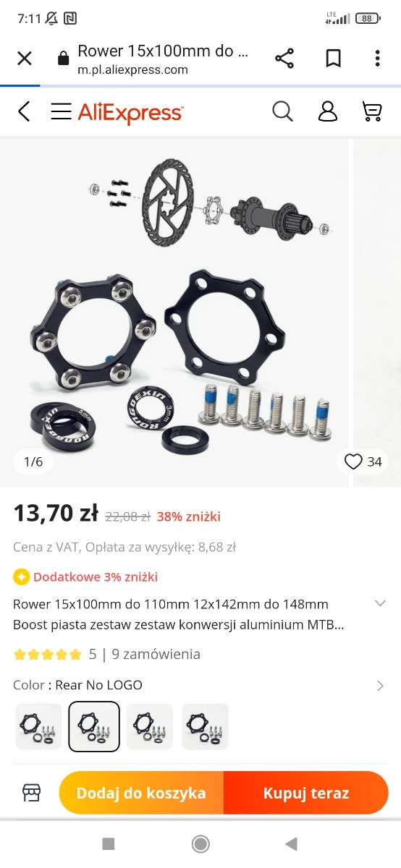401x868 pixels.
Task: Go back using the AliExpress back arrow
Action: (24, 111)
